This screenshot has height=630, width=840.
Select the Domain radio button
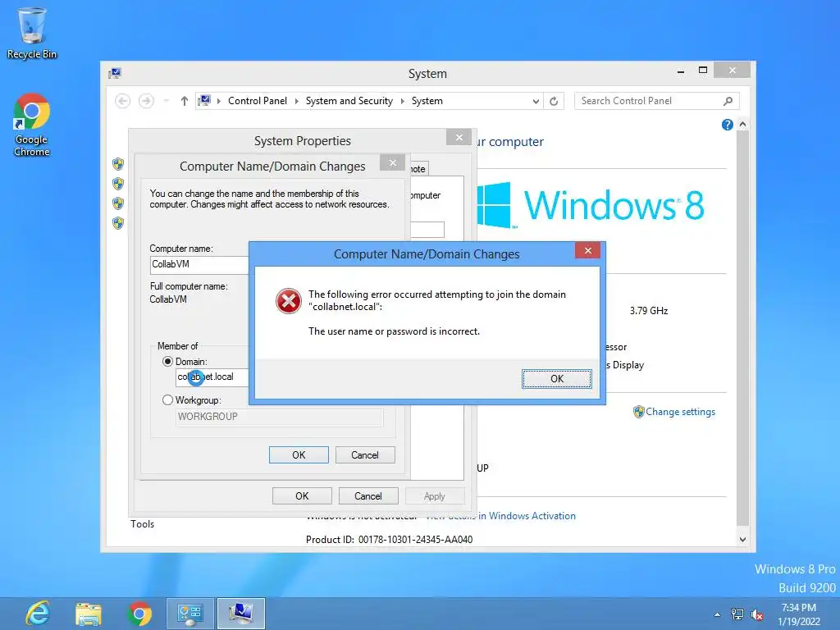point(167,362)
